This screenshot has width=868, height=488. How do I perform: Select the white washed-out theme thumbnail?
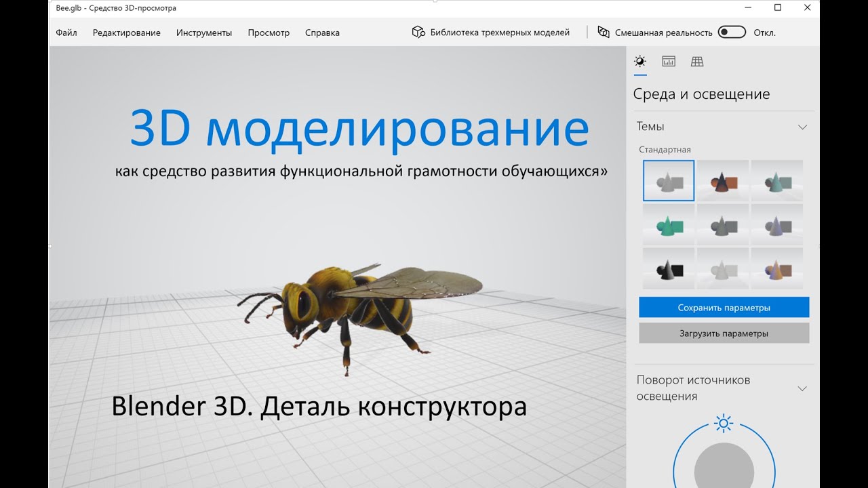pos(723,268)
